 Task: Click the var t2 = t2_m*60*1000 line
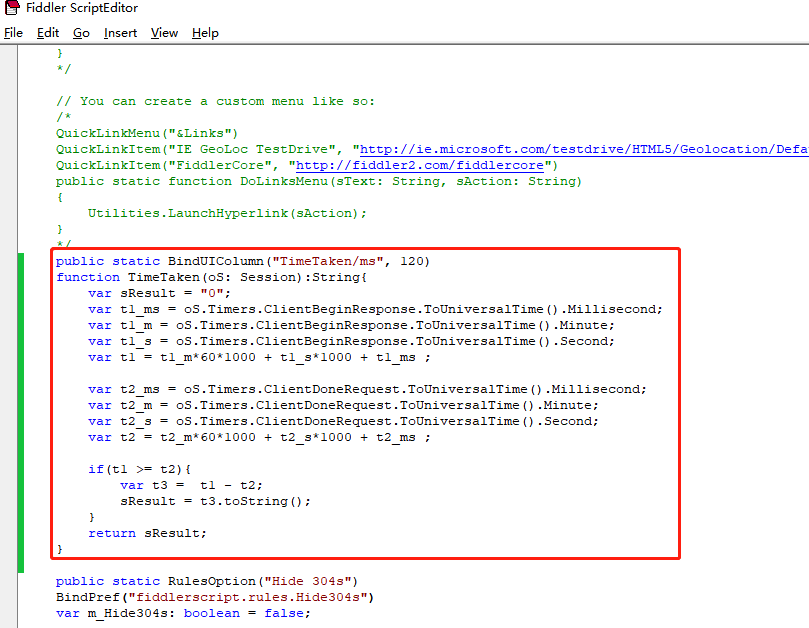[x=259, y=437]
